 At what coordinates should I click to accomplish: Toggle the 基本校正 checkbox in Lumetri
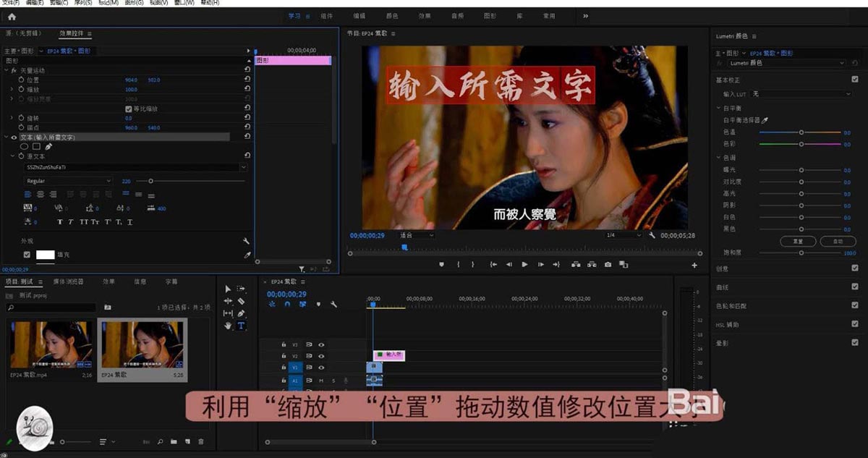[x=855, y=80]
